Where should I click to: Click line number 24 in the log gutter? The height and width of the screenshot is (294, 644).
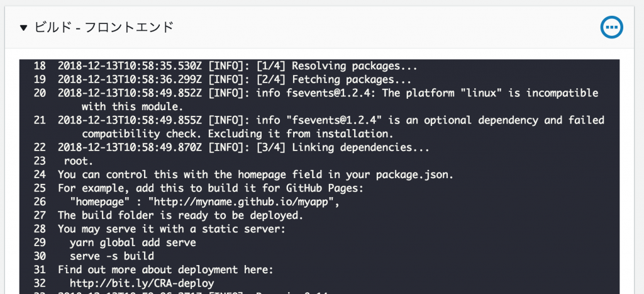click(40, 174)
